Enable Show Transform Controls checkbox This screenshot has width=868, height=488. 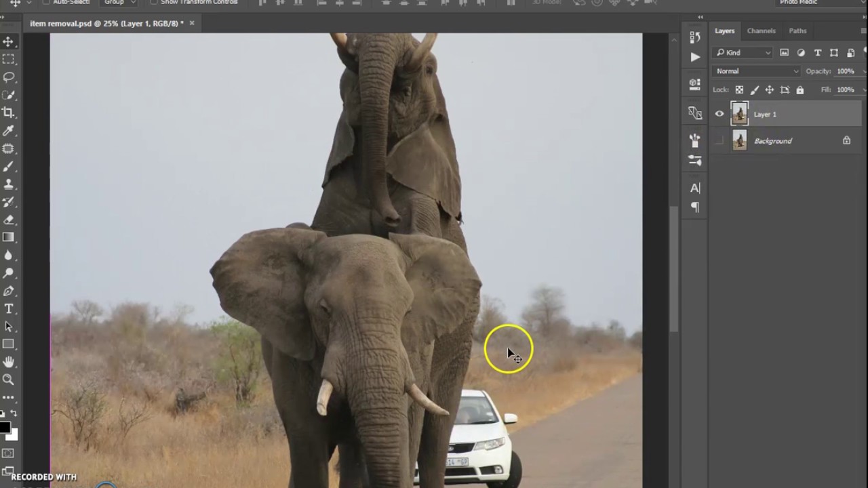(154, 2)
